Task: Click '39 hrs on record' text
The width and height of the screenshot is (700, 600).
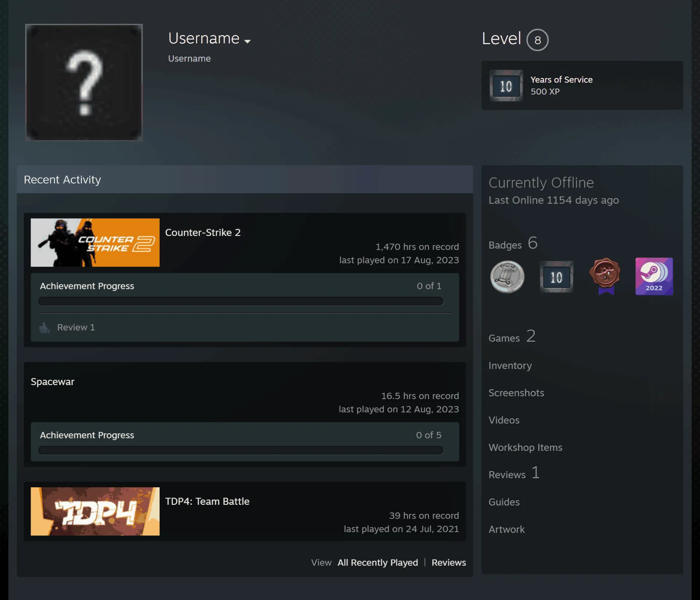Action: (424, 516)
